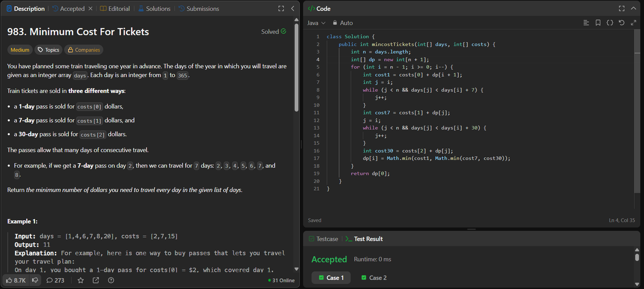Open the Editorial tab
The image size is (644, 289).
pos(115,9)
